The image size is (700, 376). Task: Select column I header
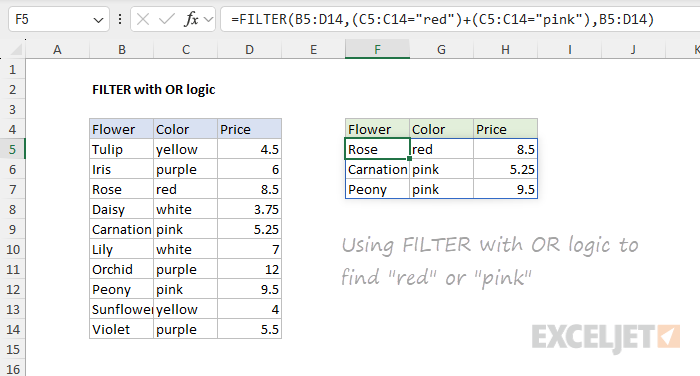[x=570, y=49]
